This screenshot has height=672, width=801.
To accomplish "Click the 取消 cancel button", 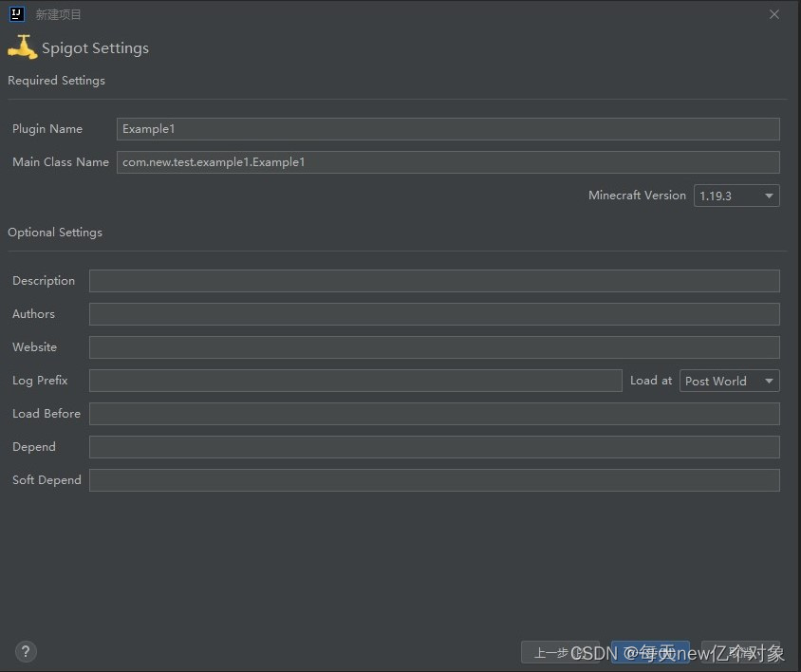I will (740, 652).
